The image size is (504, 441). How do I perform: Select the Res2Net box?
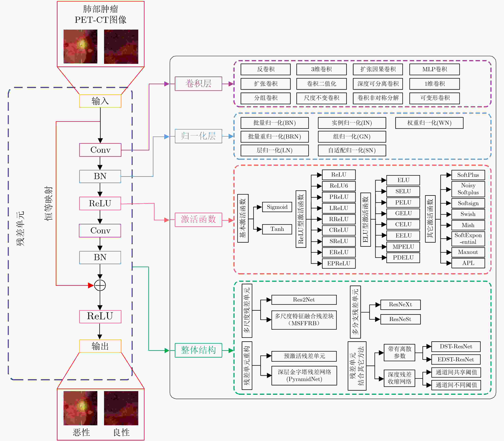[304, 300]
